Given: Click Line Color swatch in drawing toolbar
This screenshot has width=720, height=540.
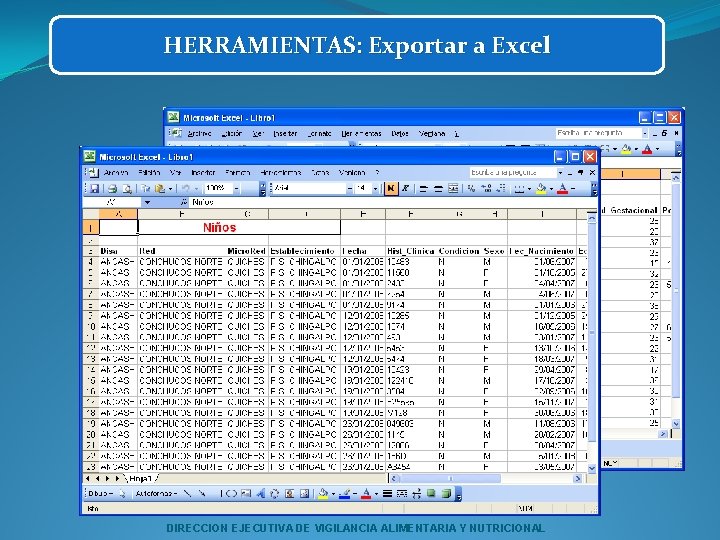Looking at the screenshot, I should (x=345, y=494).
